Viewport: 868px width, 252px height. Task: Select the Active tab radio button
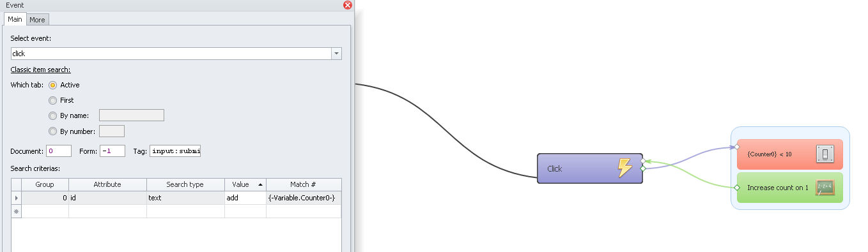[x=53, y=85]
